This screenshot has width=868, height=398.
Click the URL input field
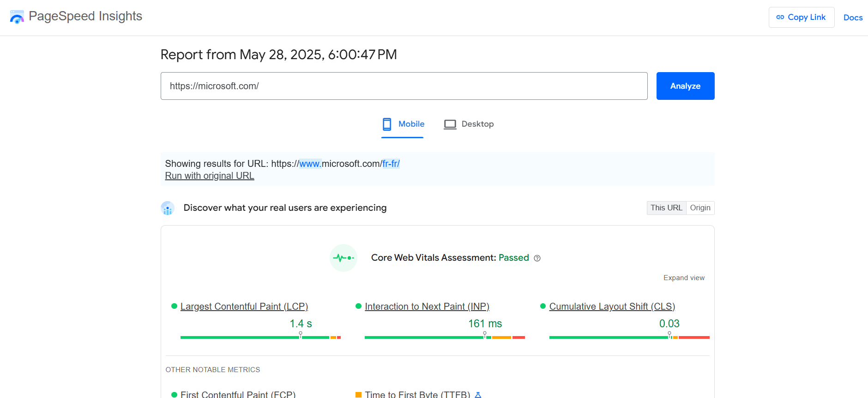click(x=404, y=86)
